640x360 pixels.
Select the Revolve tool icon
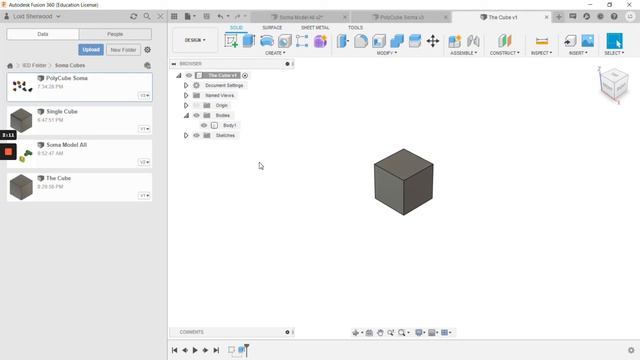pos(267,41)
